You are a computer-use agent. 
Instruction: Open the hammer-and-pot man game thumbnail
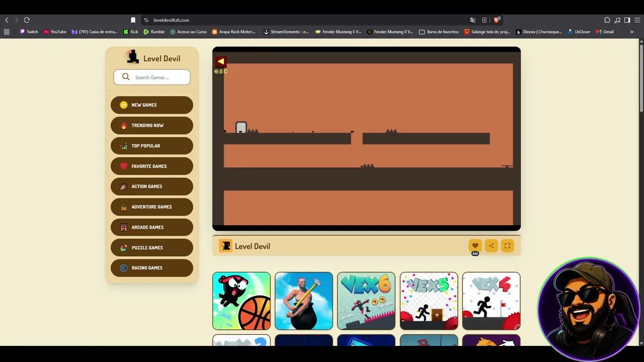304,301
